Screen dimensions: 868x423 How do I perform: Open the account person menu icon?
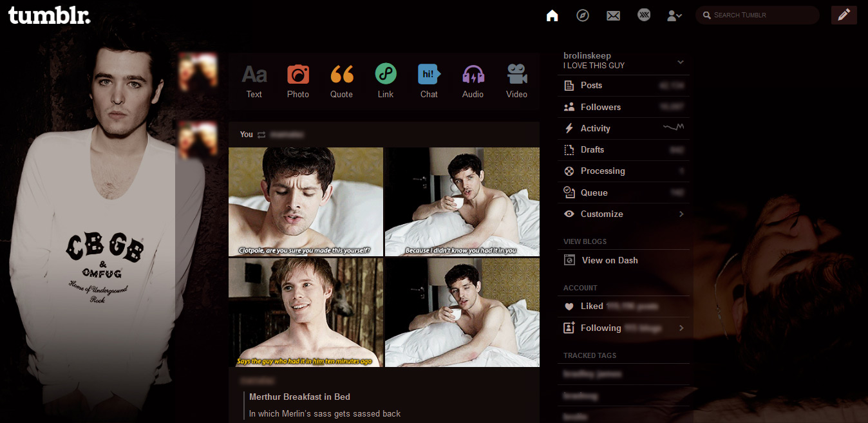pos(674,15)
